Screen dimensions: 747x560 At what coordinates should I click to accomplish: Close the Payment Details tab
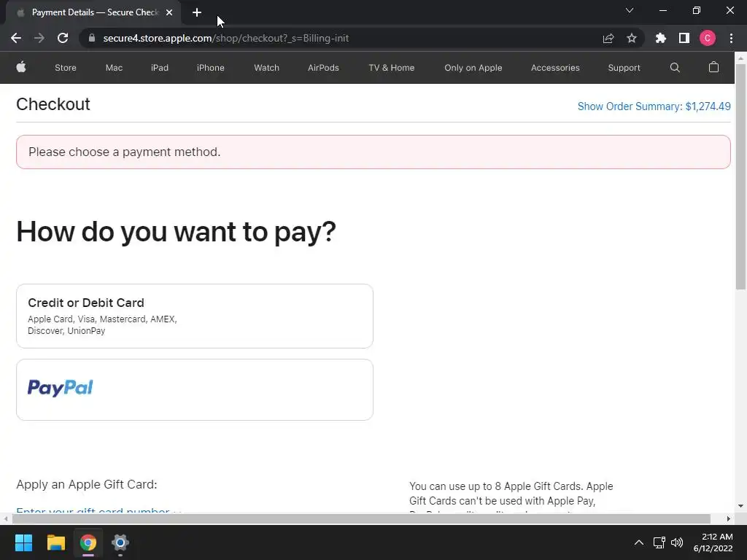(169, 12)
